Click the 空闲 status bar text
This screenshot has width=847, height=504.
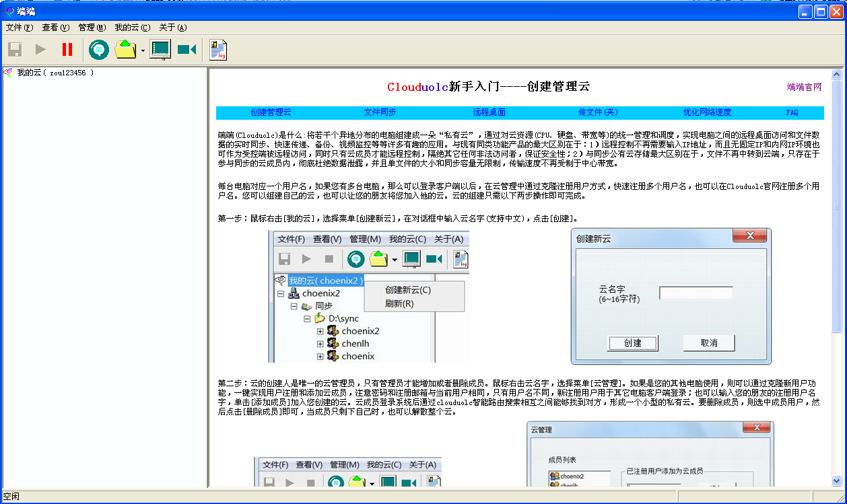click(11, 497)
